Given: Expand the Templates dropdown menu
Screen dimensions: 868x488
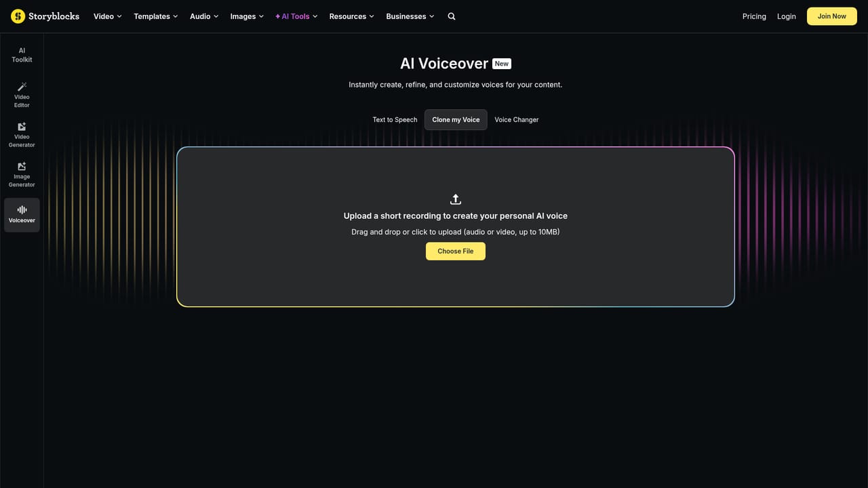Looking at the screenshot, I should click(x=156, y=16).
